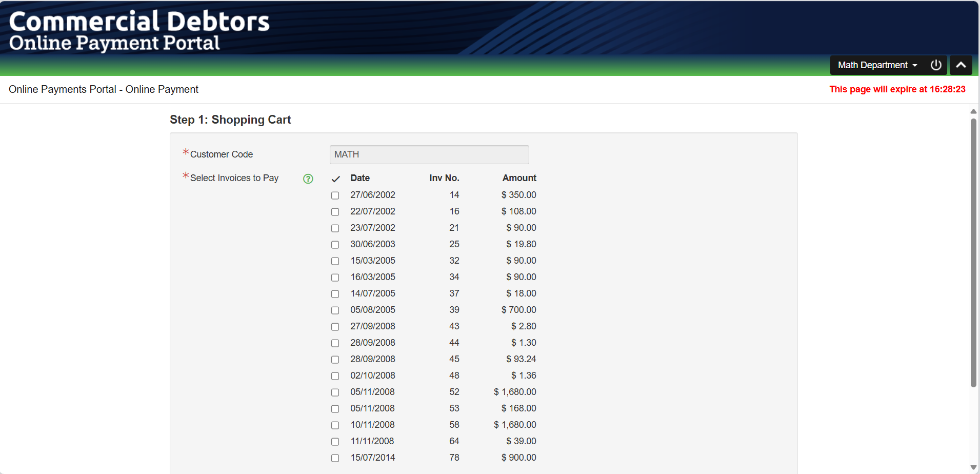The height and width of the screenshot is (474, 980).
Task: Click scrollbar up arrow
Action: 973,111
